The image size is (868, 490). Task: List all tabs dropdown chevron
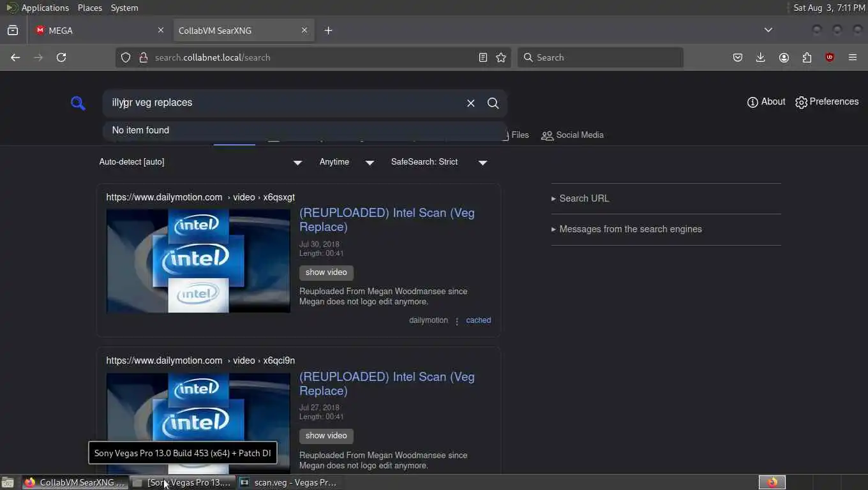tap(768, 30)
